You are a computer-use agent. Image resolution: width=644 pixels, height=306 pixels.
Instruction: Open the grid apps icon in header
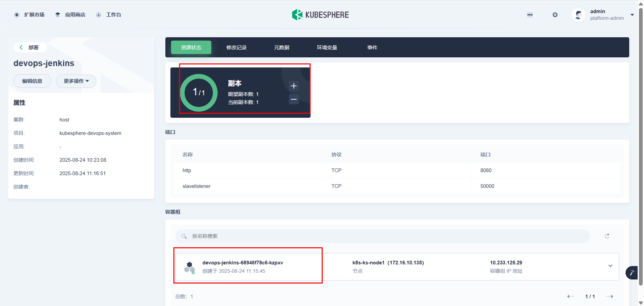pos(530,15)
